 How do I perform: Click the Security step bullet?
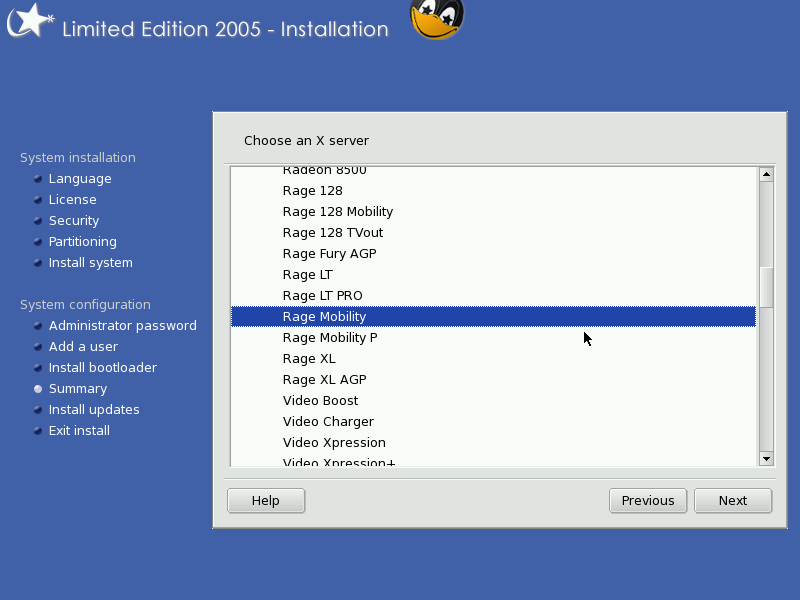[x=38, y=221]
